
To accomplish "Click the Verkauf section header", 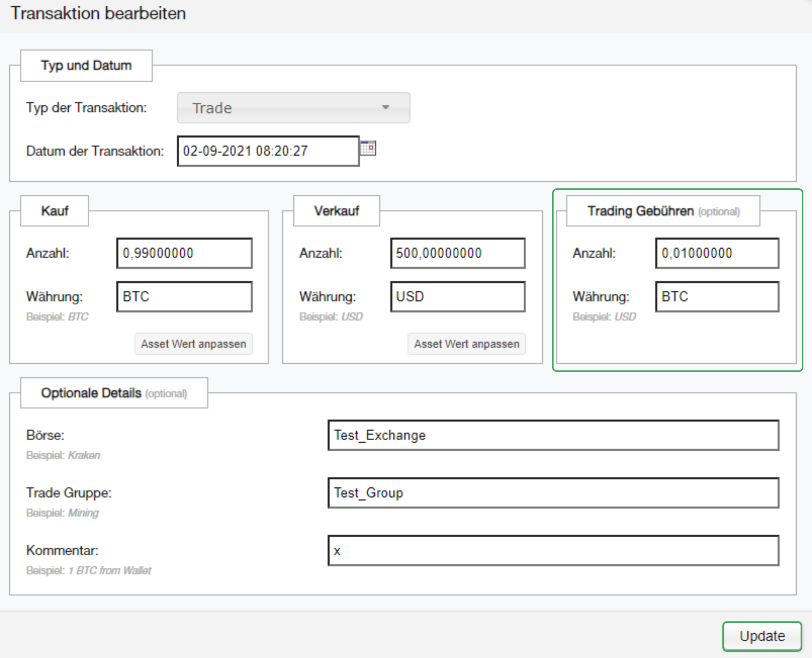I will (336, 211).
